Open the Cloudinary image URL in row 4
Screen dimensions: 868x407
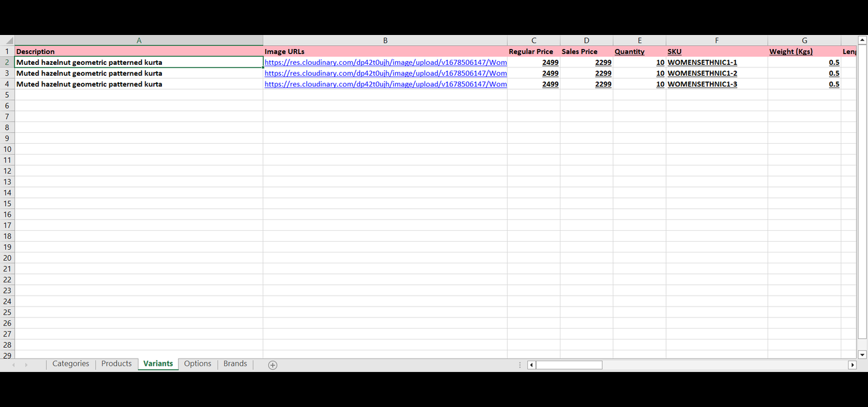point(385,84)
